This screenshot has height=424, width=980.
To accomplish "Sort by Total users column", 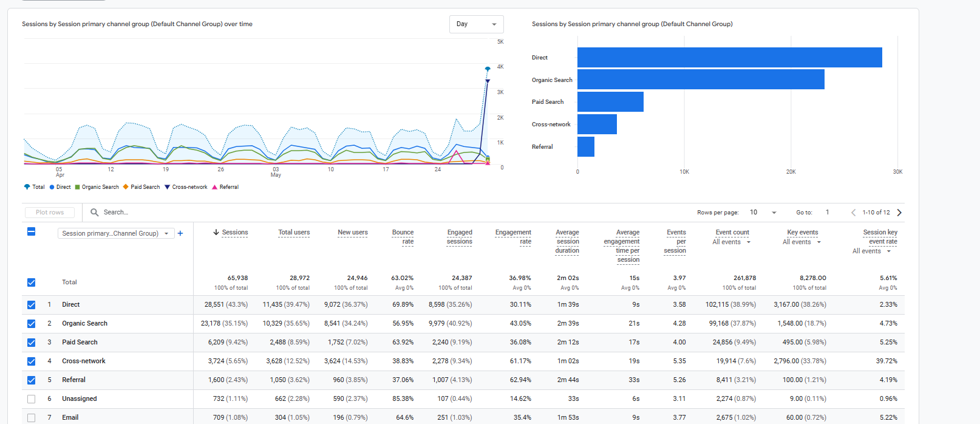I will point(294,233).
